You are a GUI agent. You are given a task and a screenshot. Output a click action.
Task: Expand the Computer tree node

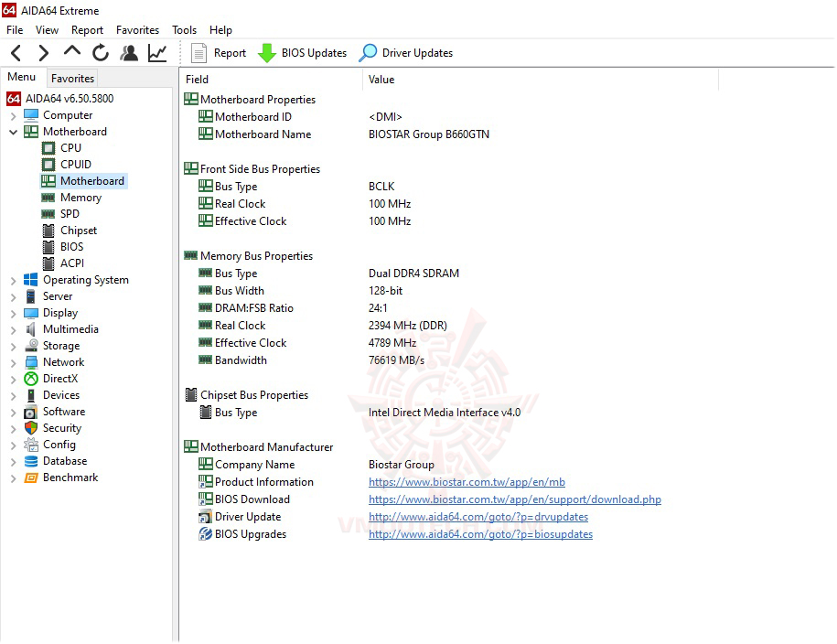[x=14, y=115]
